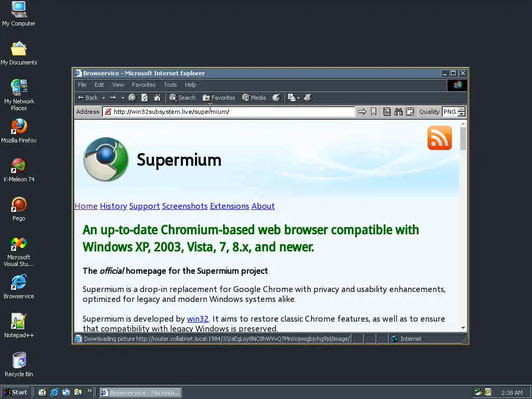This screenshot has width=532, height=399.
Task: Expand the quick launch overflow chevron
Action: pos(89,391)
